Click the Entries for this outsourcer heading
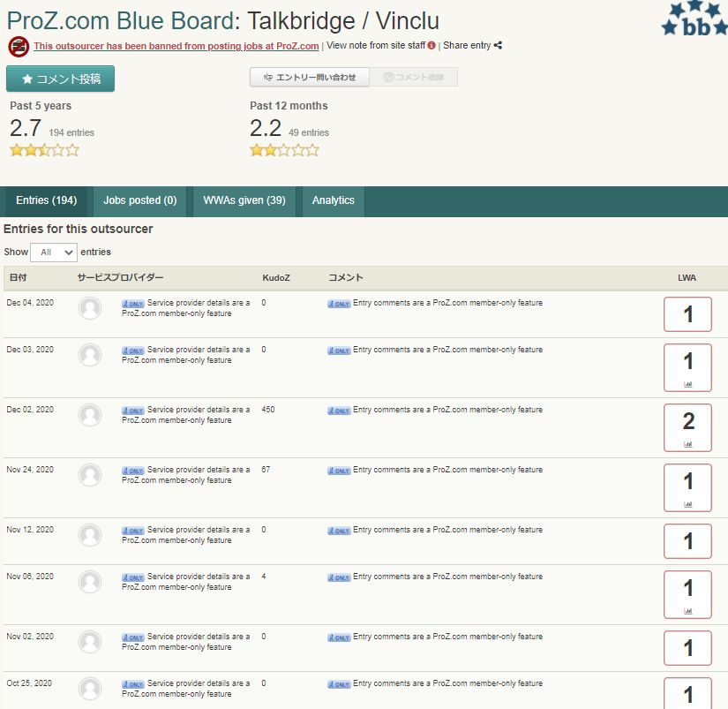 pos(78,229)
